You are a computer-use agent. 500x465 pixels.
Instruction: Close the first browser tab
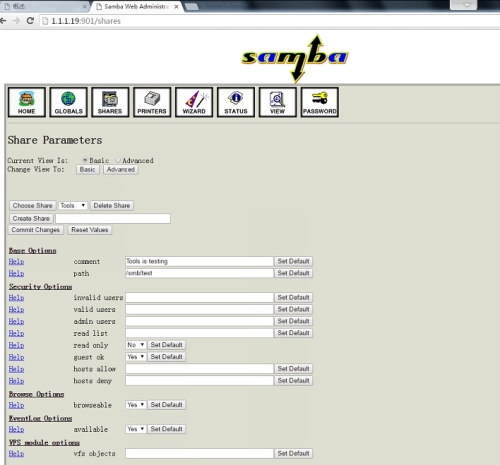pyautogui.click(x=85, y=7)
